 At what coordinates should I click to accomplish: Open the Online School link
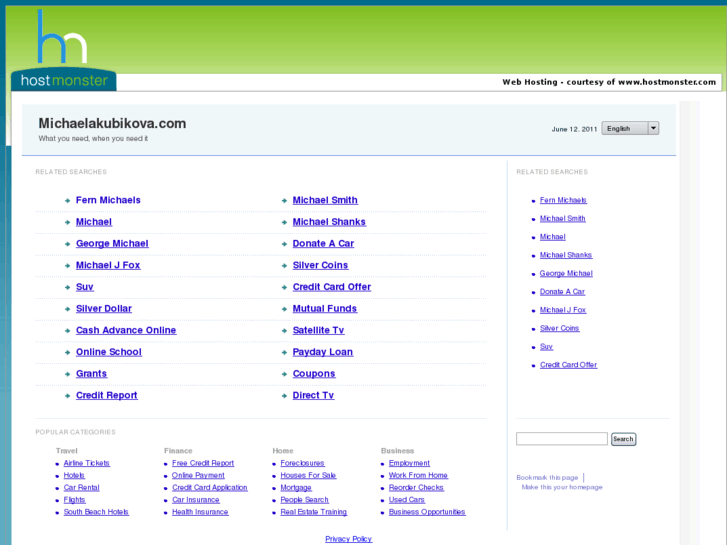(109, 352)
